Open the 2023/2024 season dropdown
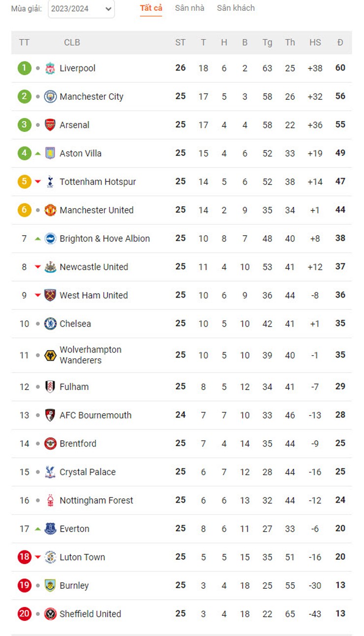This screenshot has width=364, height=636. tap(81, 9)
